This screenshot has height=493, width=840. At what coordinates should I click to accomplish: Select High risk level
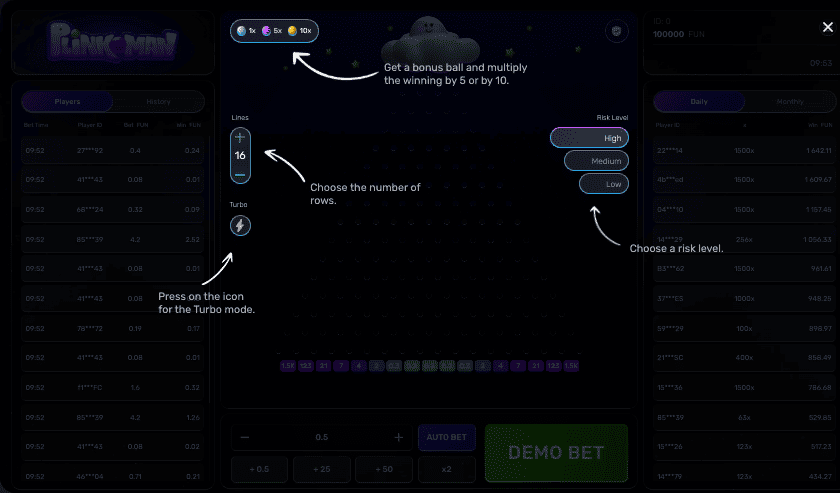(589, 138)
